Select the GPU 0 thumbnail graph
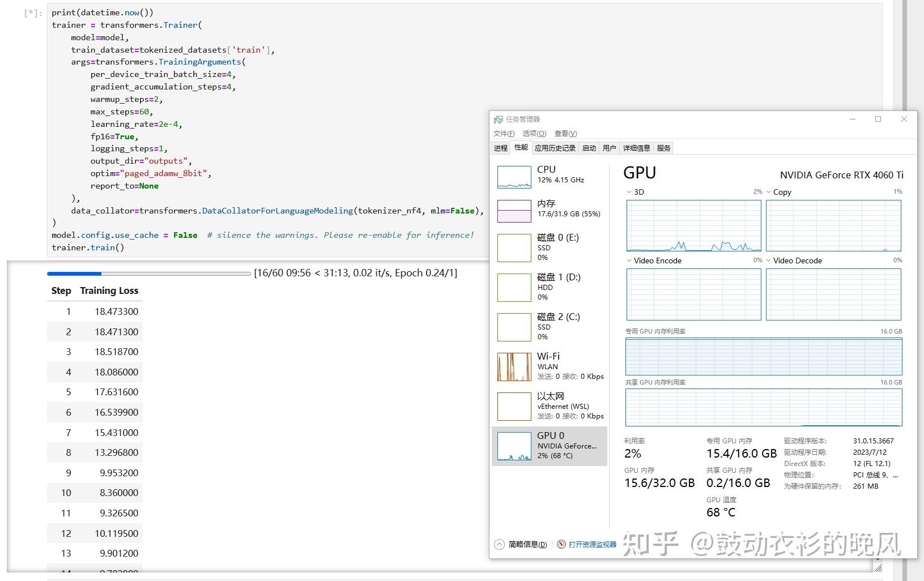The image size is (924, 581). 513,446
